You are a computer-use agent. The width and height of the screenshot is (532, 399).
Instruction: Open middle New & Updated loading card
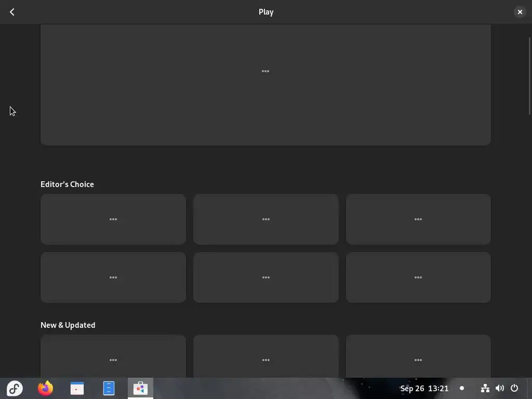(265, 356)
